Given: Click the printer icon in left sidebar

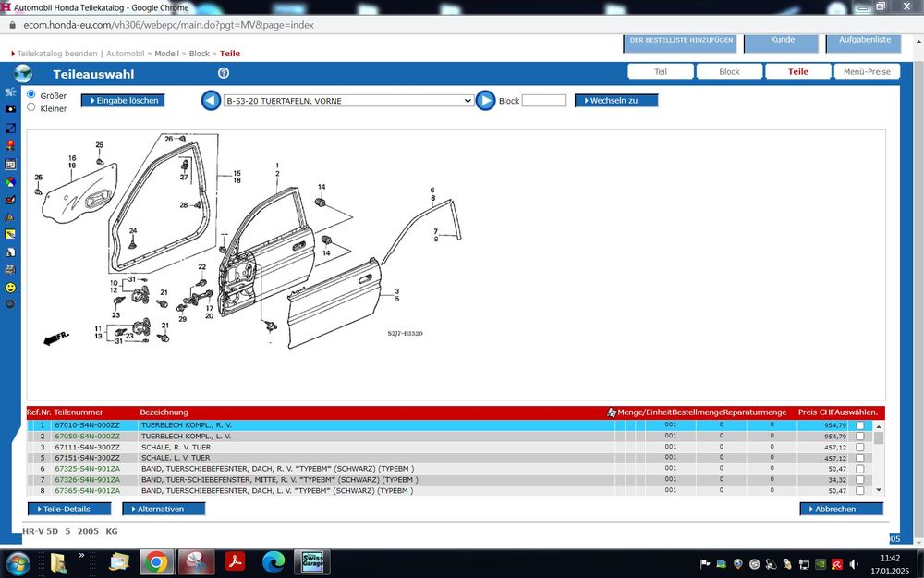Looking at the screenshot, I should click(x=10, y=270).
